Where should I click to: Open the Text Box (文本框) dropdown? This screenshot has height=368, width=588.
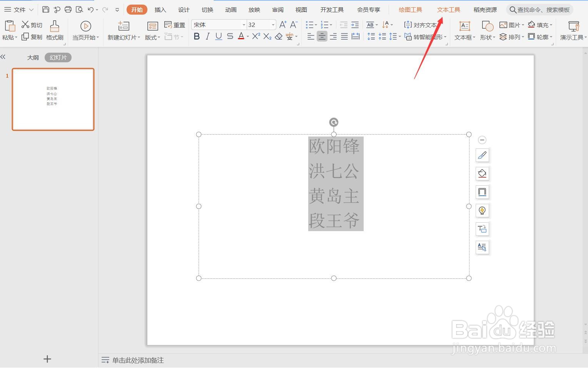coord(465,37)
